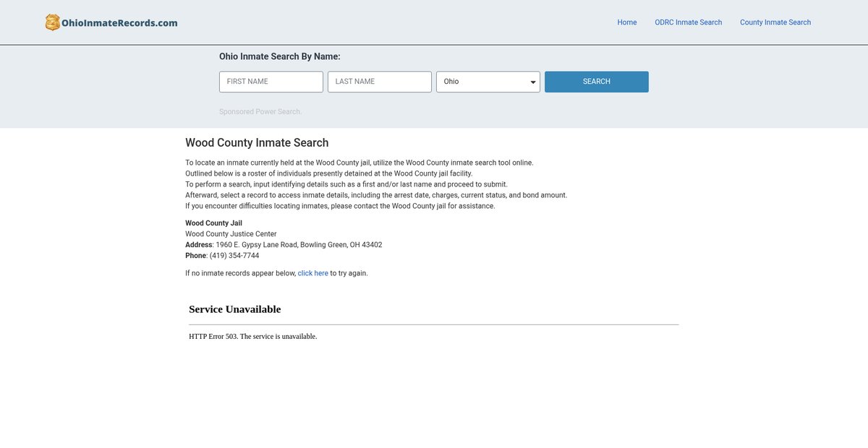Focus the Last Name input field

click(380, 82)
